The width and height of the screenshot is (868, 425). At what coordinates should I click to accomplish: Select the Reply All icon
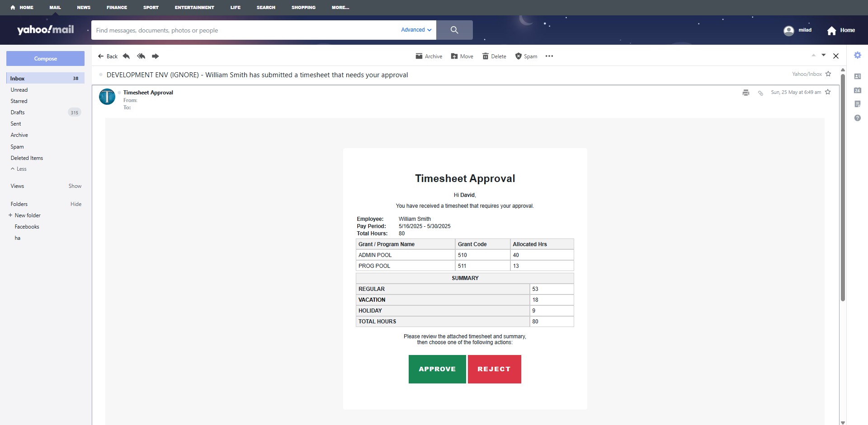coord(141,56)
